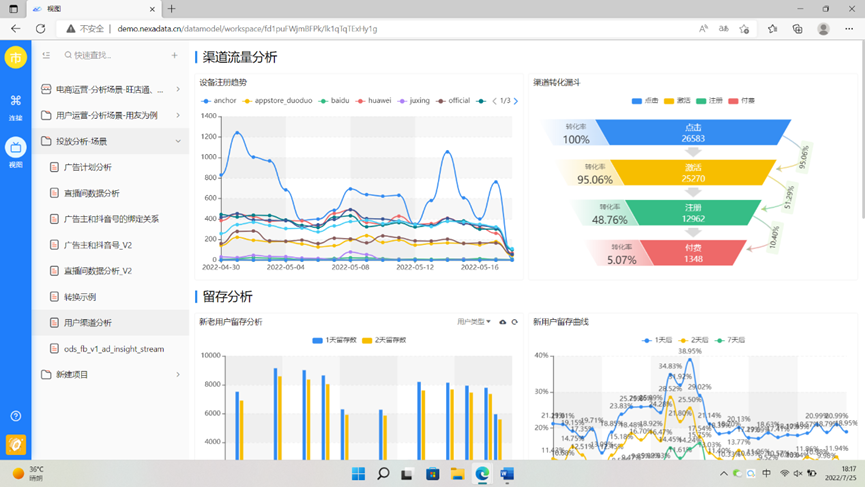
Task: Open 广告主和抖音号的绑定关系 view
Action: (110, 219)
